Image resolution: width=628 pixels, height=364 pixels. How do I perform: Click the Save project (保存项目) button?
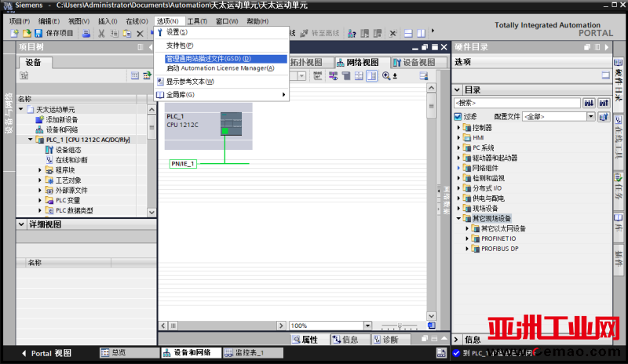click(54, 33)
